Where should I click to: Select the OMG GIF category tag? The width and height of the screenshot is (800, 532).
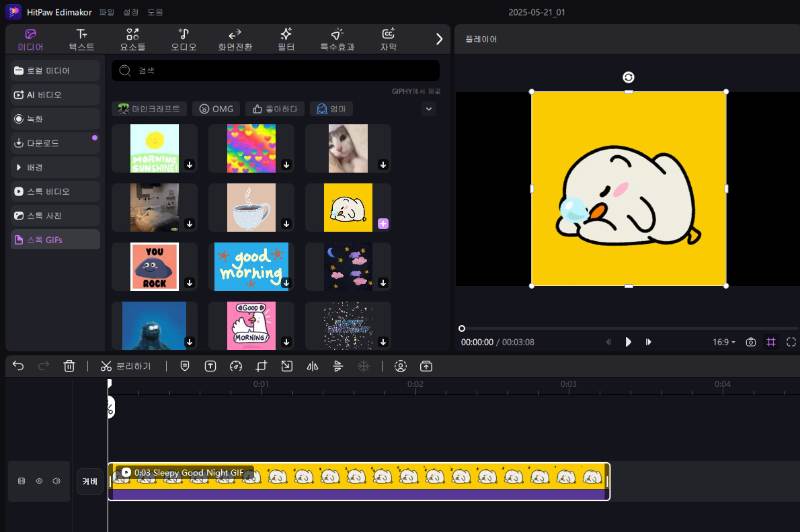click(x=216, y=109)
